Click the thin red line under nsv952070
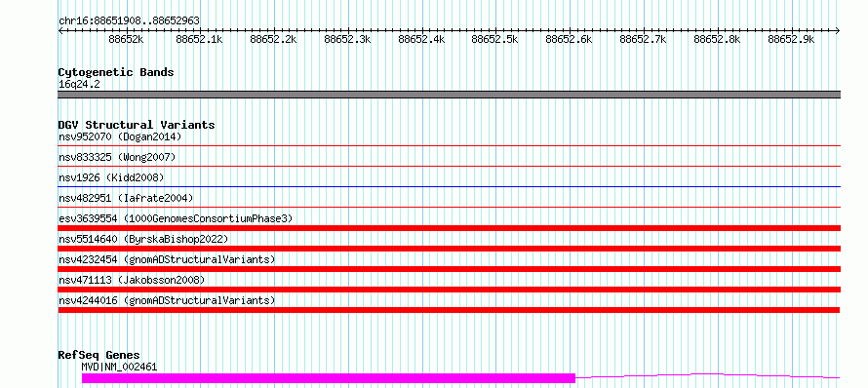 [449, 145]
